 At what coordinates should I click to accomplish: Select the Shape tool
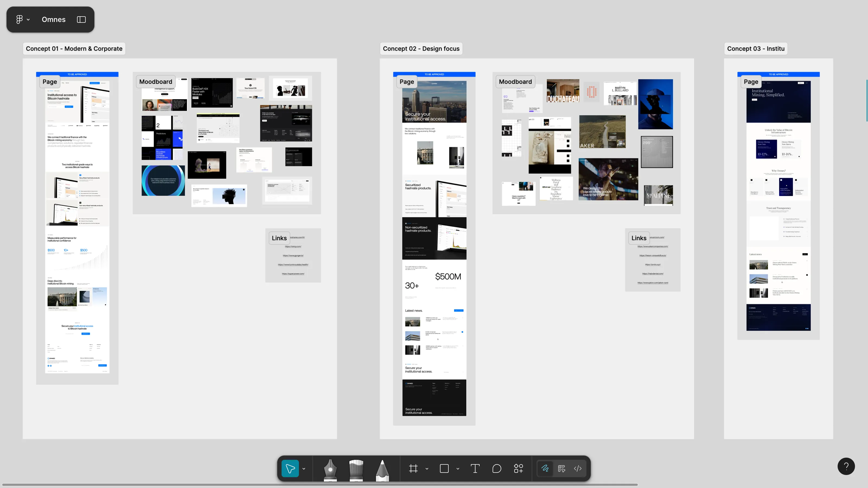coord(444,468)
